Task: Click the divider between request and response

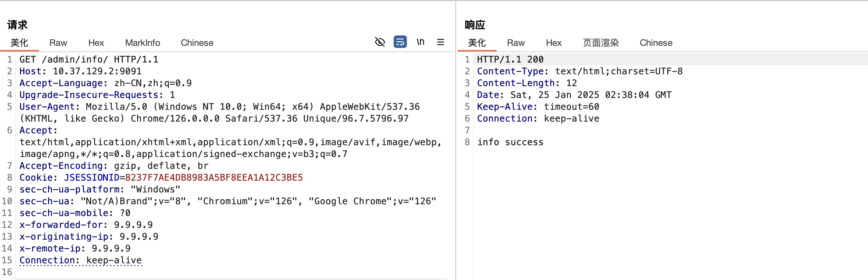Action: (456, 139)
